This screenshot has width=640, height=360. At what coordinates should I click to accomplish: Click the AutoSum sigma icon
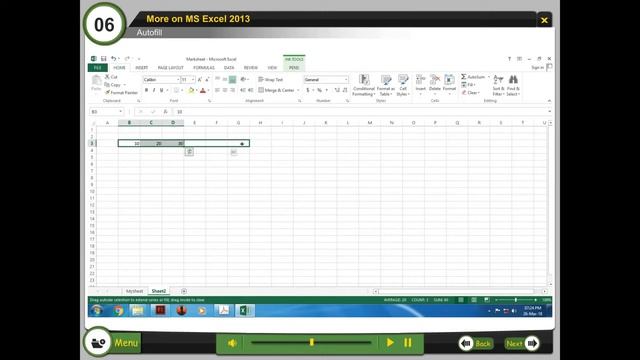pyautogui.click(x=464, y=77)
